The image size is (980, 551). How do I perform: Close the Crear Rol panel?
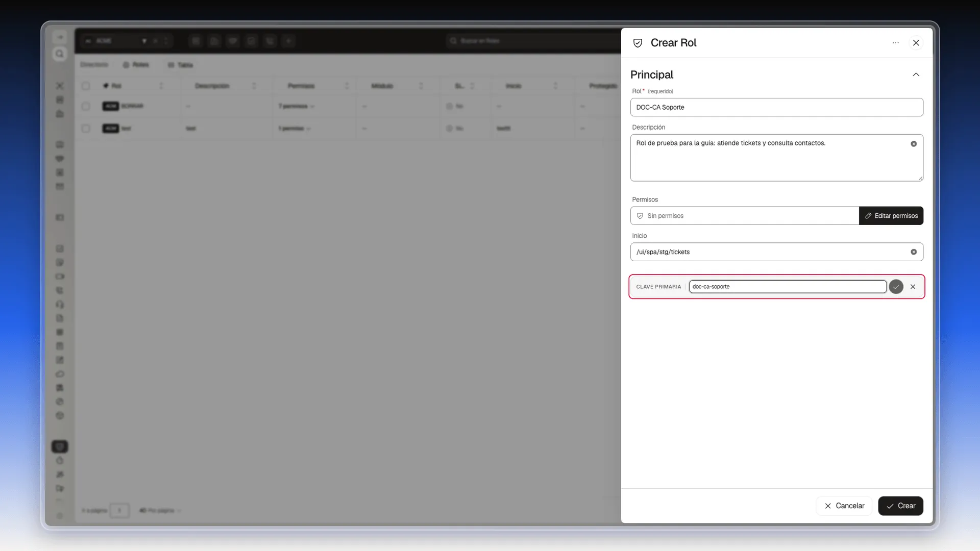tap(916, 43)
